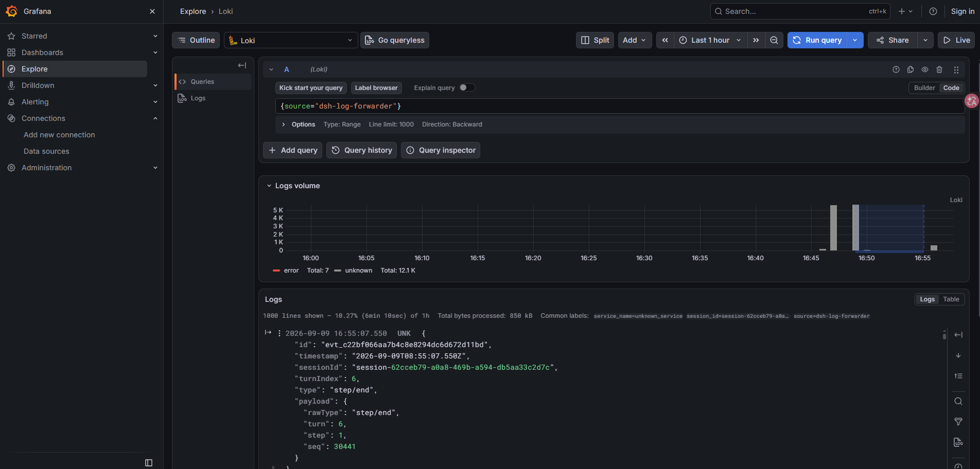Viewport: 980px width, 469px height.
Task: Switch editor to Builder mode
Action: (x=924, y=88)
